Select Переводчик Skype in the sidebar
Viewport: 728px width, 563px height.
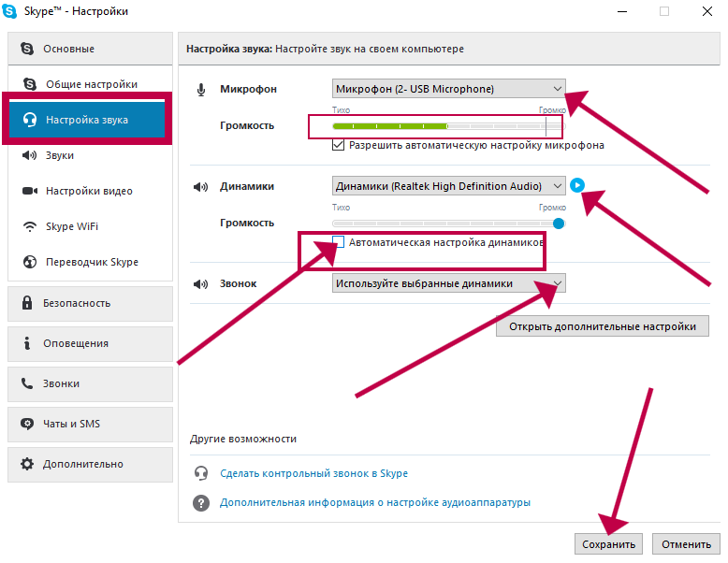click(x=90, y=262)
